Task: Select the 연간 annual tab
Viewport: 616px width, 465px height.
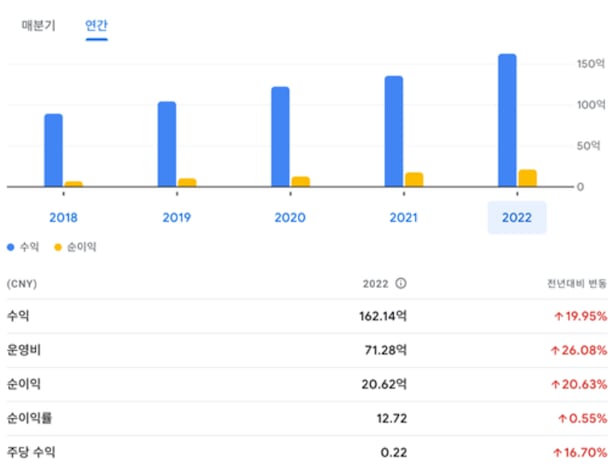Action: (x=96, y=23)
